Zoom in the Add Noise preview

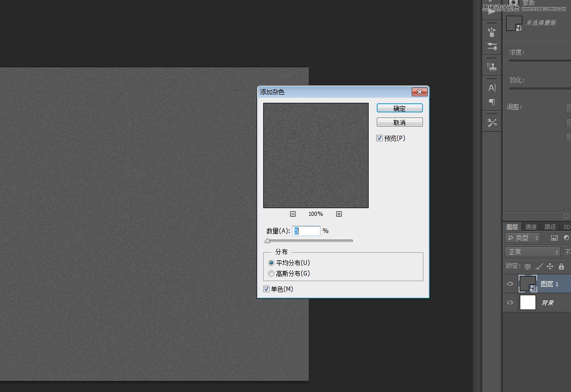339,214
